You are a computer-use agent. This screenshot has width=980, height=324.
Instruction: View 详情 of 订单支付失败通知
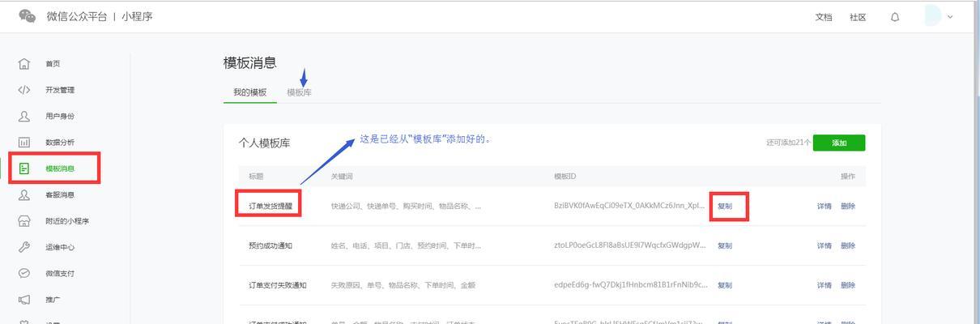(824, 285)
